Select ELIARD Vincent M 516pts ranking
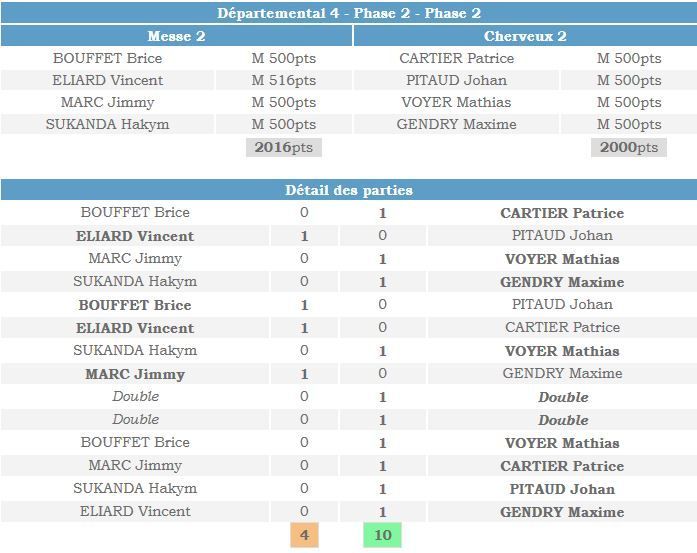This screenshot has height=553, width=697. (x=284, y=80)
